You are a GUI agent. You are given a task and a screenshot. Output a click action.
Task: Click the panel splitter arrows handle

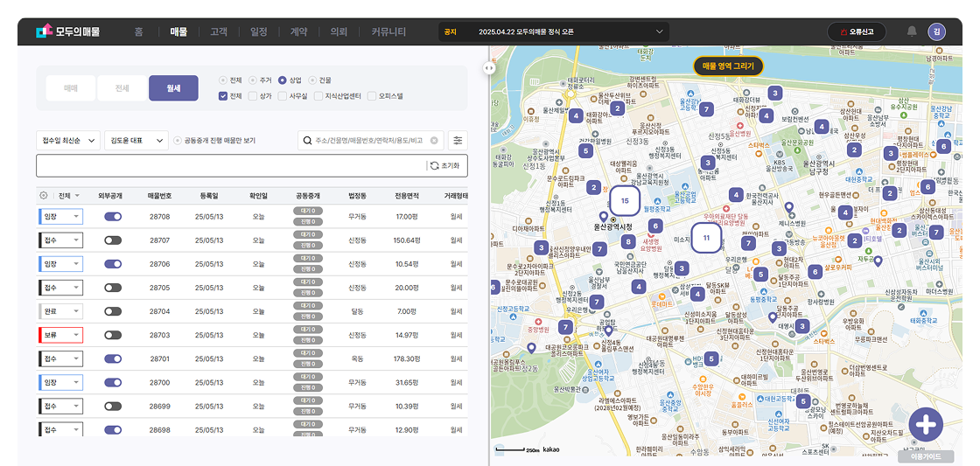(x=489, y=68)
